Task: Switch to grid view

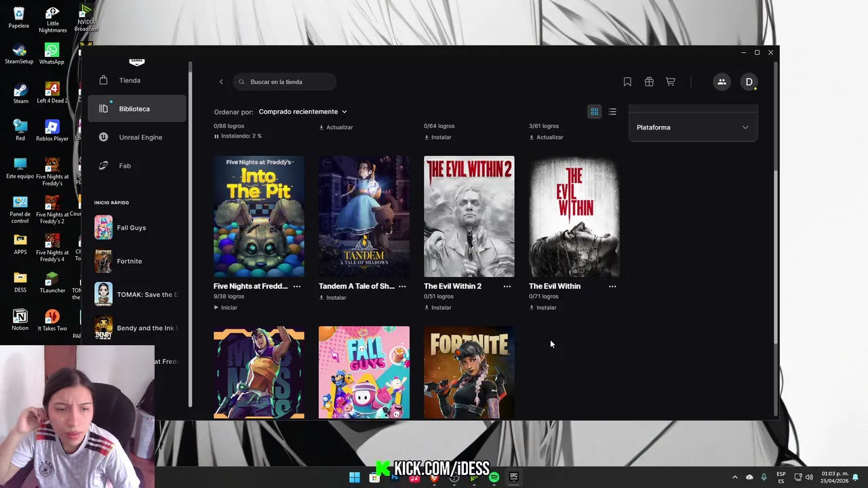Action: (x=594, y=112)
